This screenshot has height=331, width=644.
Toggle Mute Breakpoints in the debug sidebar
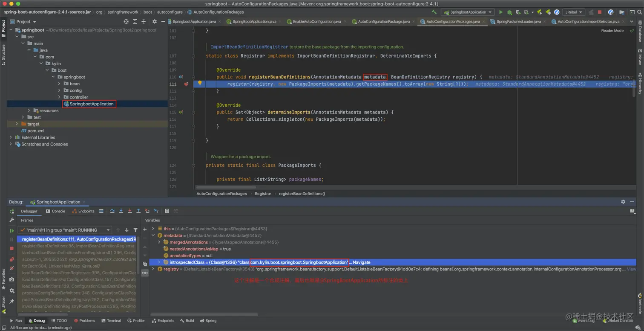(x=12, y=269)
